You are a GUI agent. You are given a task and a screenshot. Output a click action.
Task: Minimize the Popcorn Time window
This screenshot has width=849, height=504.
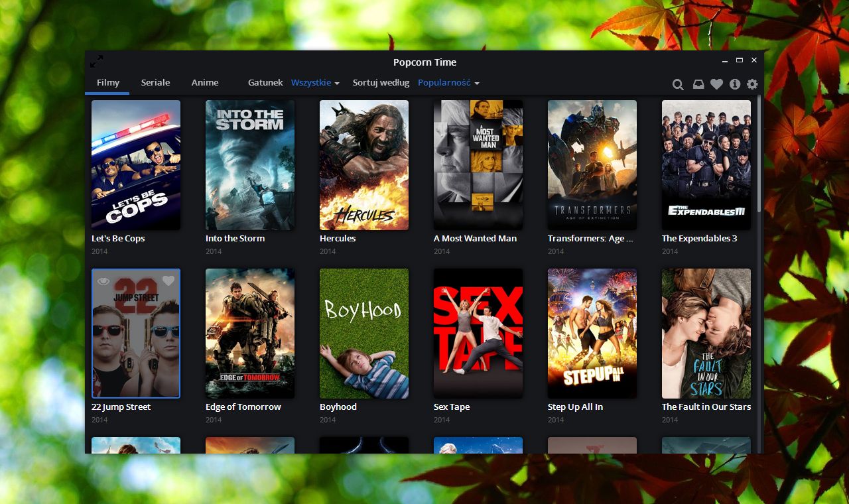(725, 60)
